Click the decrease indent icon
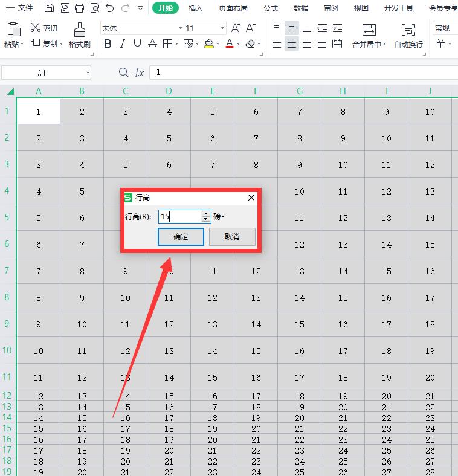458x476 pixels. coord(322,28)
